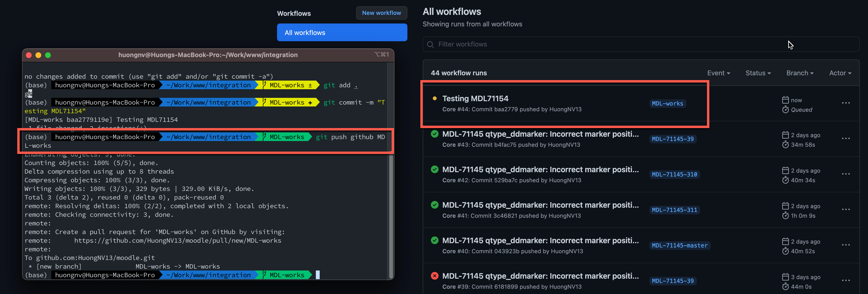
Task: Open the MDL-71145 run with commit 3c46821
Action: pos(540,205)
